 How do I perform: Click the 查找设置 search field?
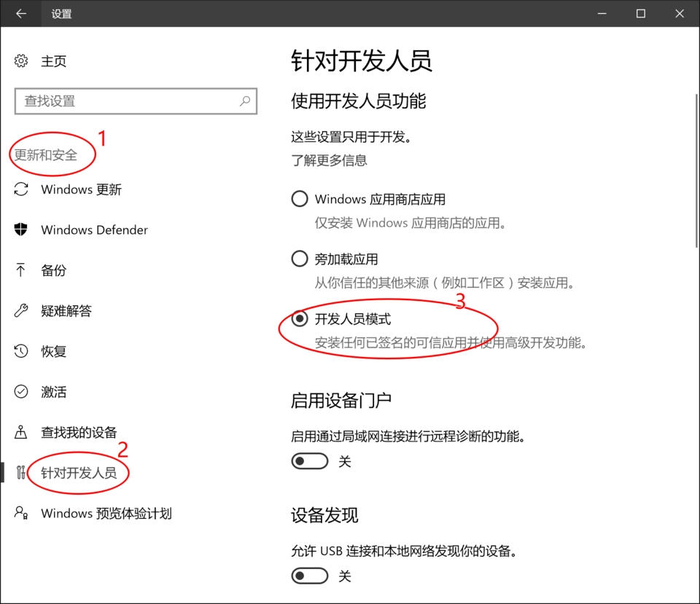click(136, 101)
